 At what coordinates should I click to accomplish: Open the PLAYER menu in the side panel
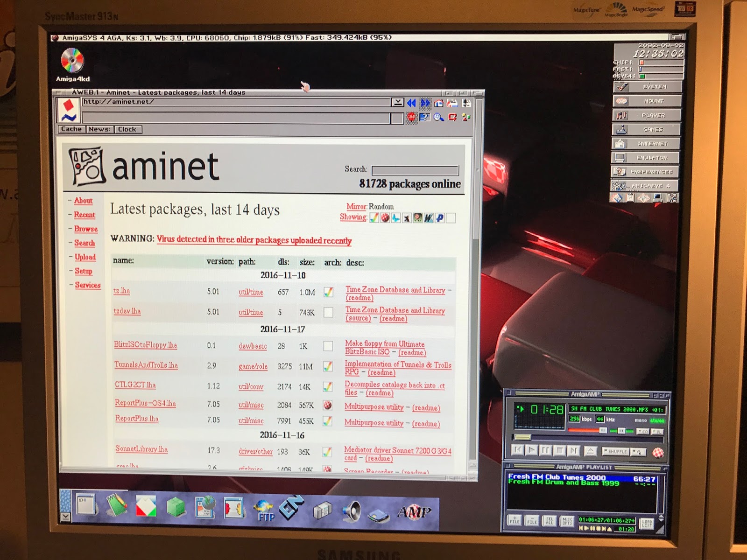click(646, 115)
